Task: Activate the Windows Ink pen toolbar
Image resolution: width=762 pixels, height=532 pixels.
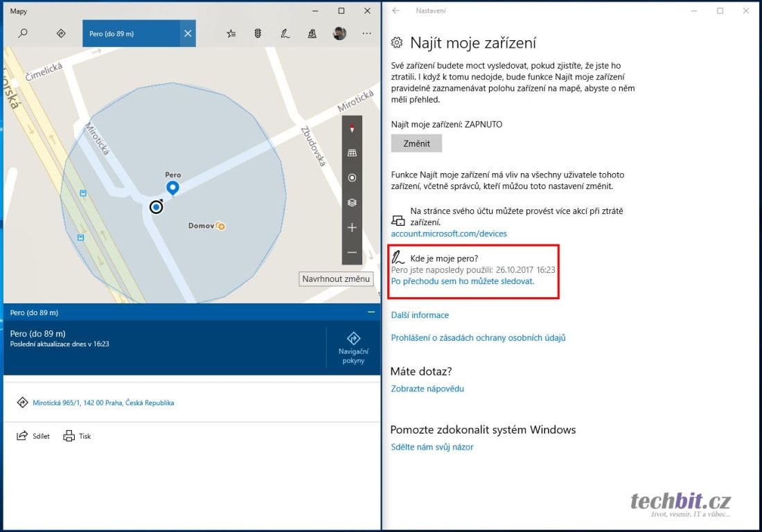Action: [285, 33]
